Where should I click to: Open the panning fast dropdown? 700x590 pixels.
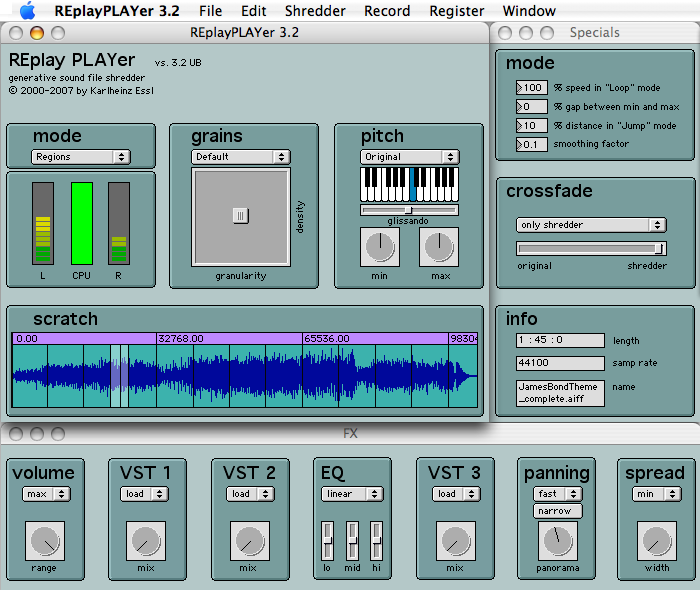558,494
